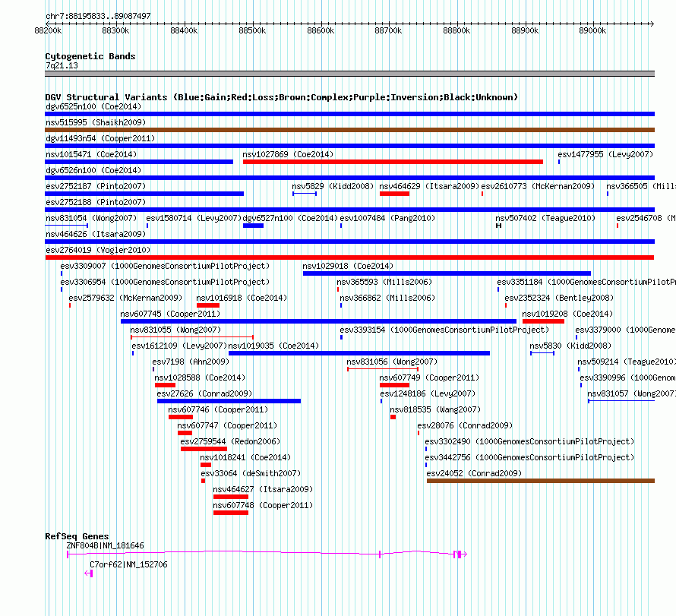Open esv2610773 (McKernan2009) variant label
The height and width of the screenshot is (616, 676).
click(538, 186)
